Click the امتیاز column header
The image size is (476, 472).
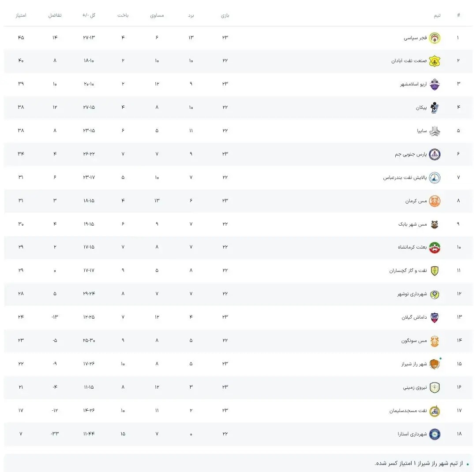pyautogui.click(x=21, y=15)
